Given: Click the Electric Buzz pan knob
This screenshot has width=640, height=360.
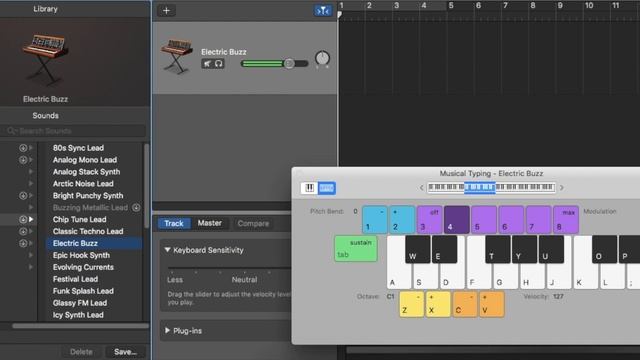Looking at the screenshot, I should (x=322, y=59).
